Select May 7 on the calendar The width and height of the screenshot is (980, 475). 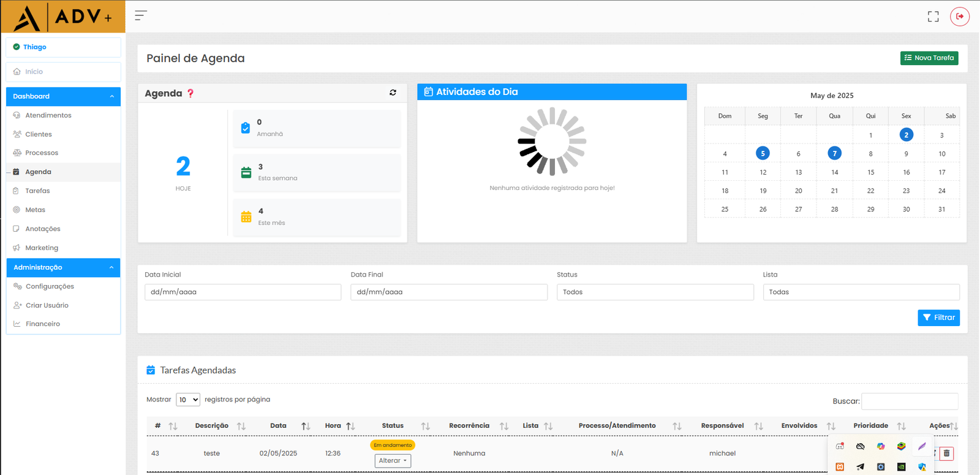pos(834,153)
